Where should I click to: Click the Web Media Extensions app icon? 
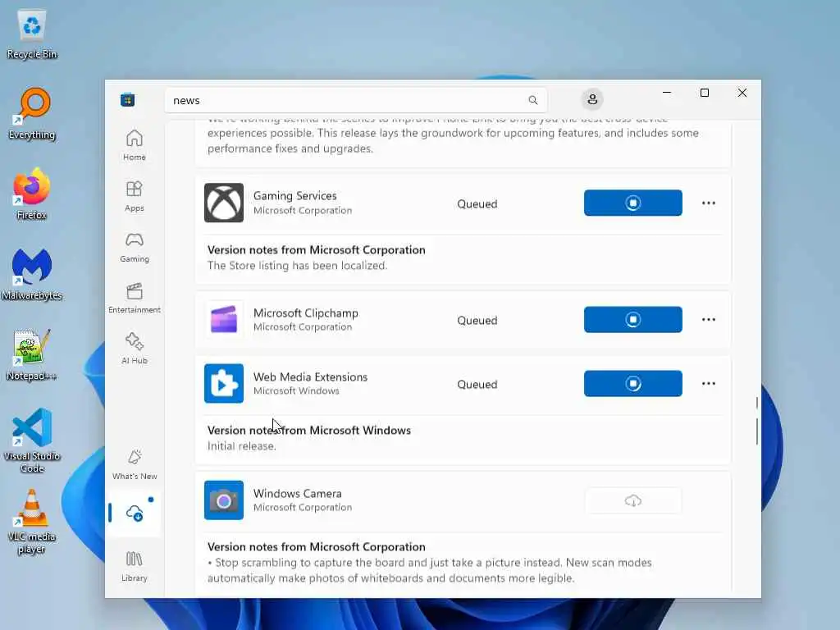point(224,384)
